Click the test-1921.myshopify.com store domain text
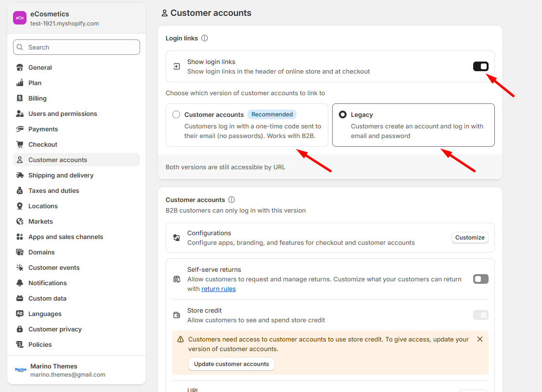 pos(65,24)
